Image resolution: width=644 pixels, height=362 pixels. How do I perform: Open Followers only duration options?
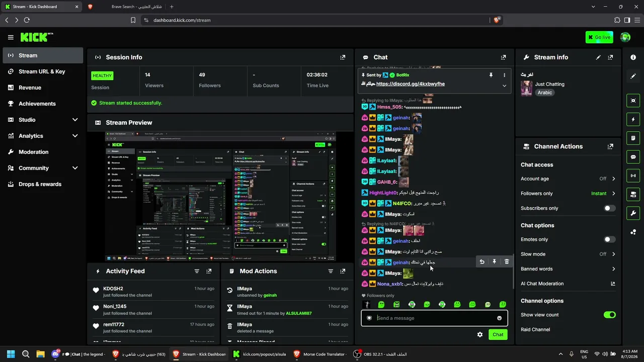point(568,194)
